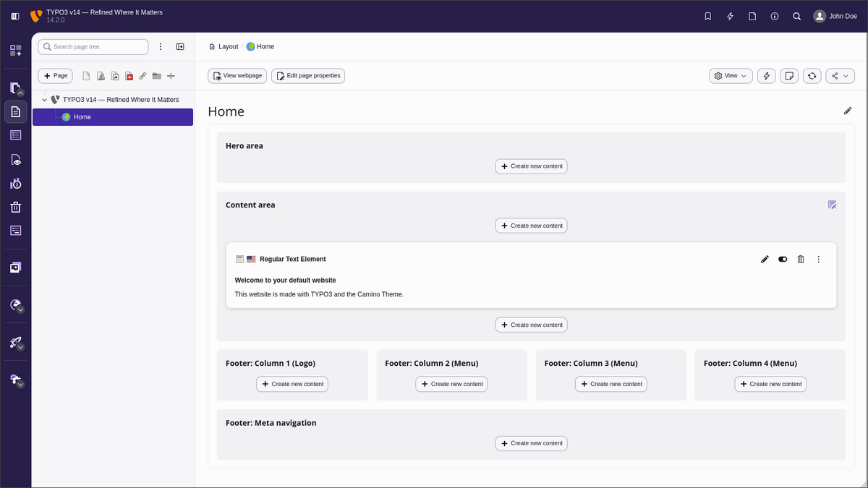This screenshot has width=868, height=488.
Task: Expand the share dropdown button
Action: pyautogui.click(x=840, y=76)
